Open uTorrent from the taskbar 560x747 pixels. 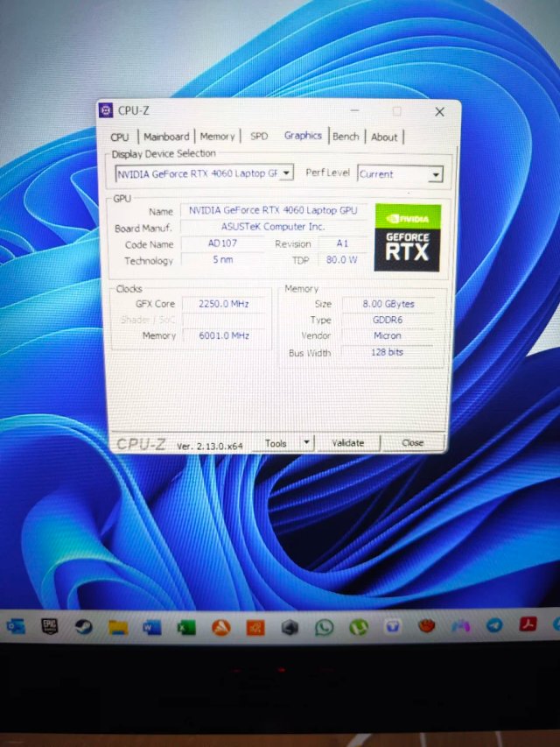358,627
